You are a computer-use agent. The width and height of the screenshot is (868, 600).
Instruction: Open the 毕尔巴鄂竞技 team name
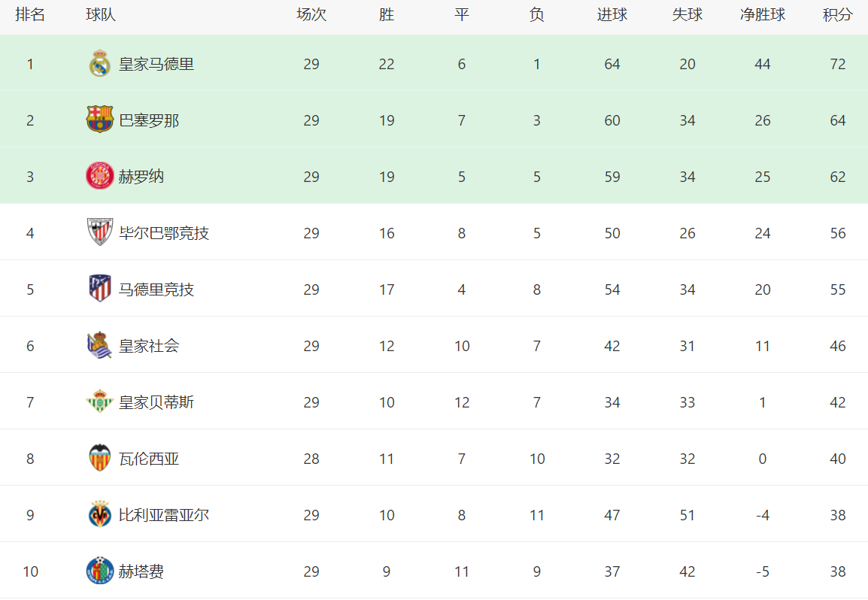pos(164,233)
